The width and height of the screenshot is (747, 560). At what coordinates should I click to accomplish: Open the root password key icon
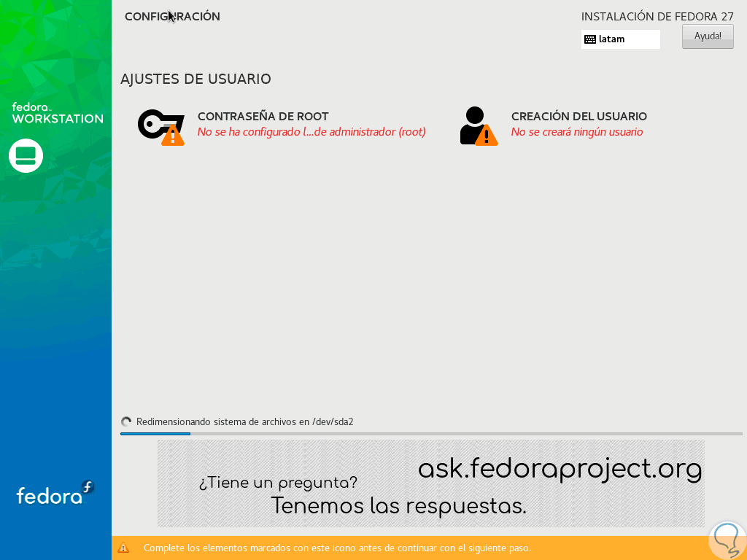coord(161,127)
